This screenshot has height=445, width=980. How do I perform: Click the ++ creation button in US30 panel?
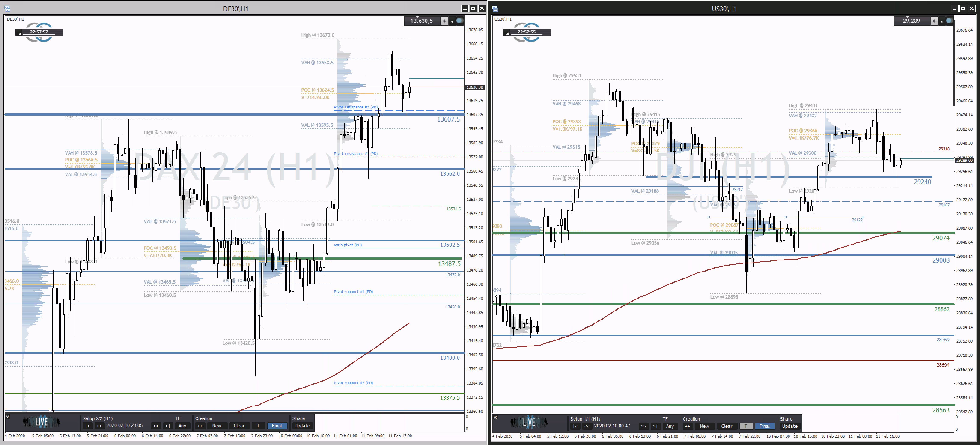687,426
